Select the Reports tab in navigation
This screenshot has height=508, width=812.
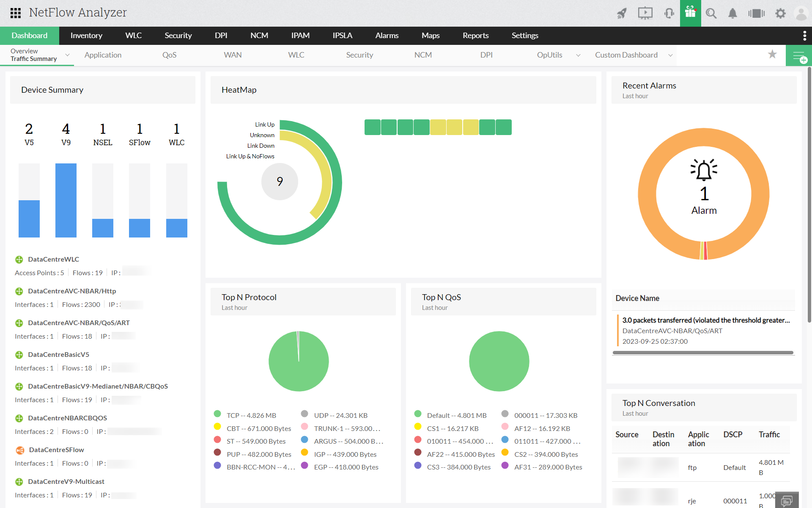tap(474, 35)
